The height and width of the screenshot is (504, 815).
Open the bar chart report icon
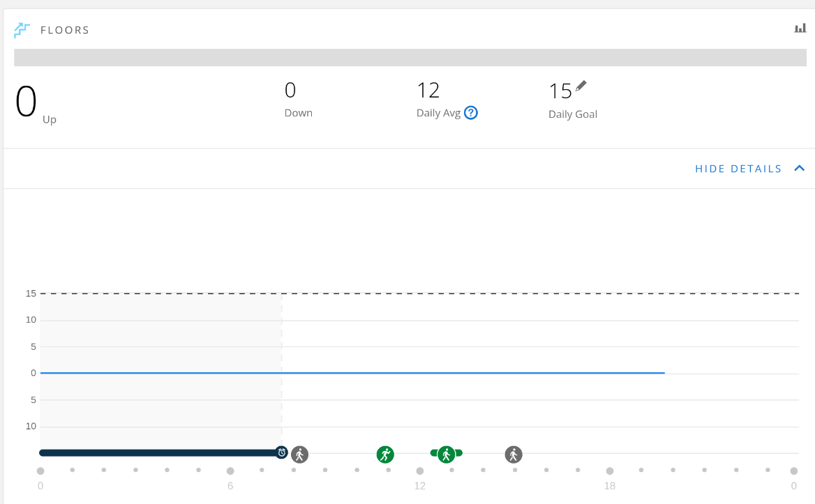pyautogui.click(x=800, y=28)
